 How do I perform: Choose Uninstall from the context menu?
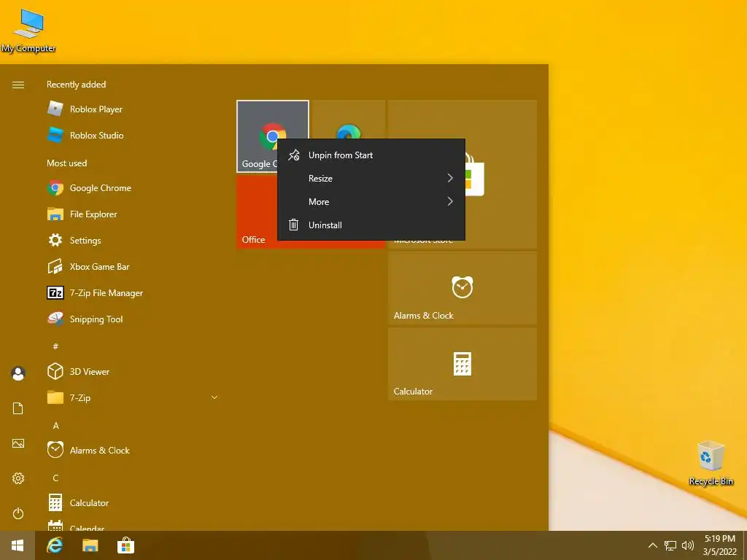coord(371,225)
